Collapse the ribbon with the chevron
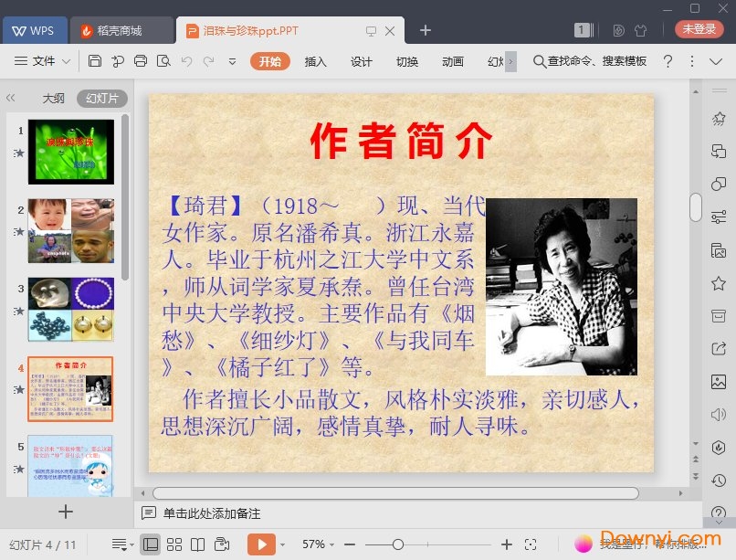 point(715,61)
